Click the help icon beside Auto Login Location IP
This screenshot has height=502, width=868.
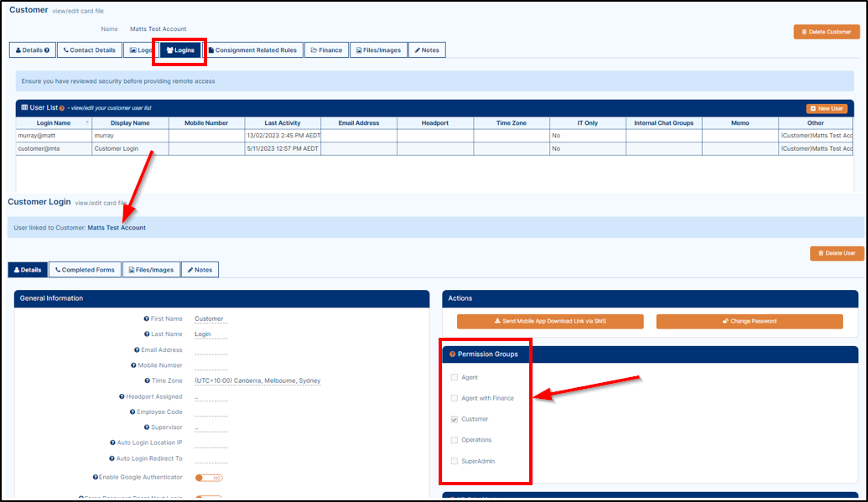click(112, 442)
